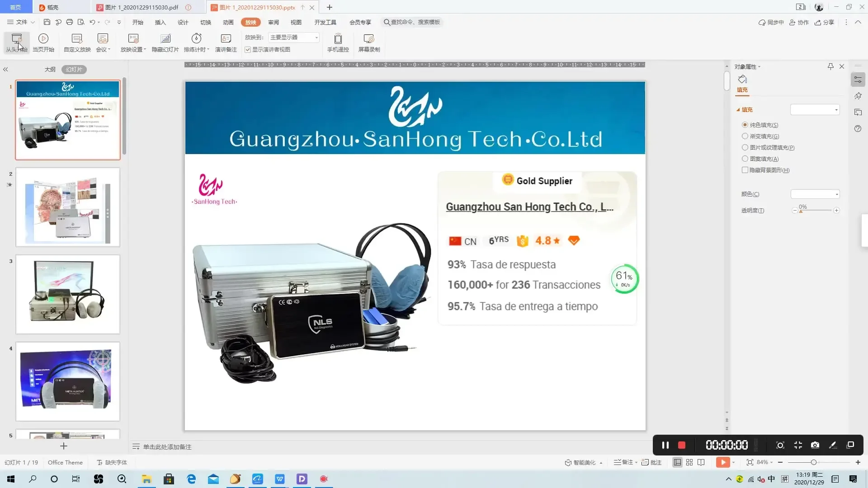Click the 屏幕录制 screen recording icon
868x488 pixels.
369,39
